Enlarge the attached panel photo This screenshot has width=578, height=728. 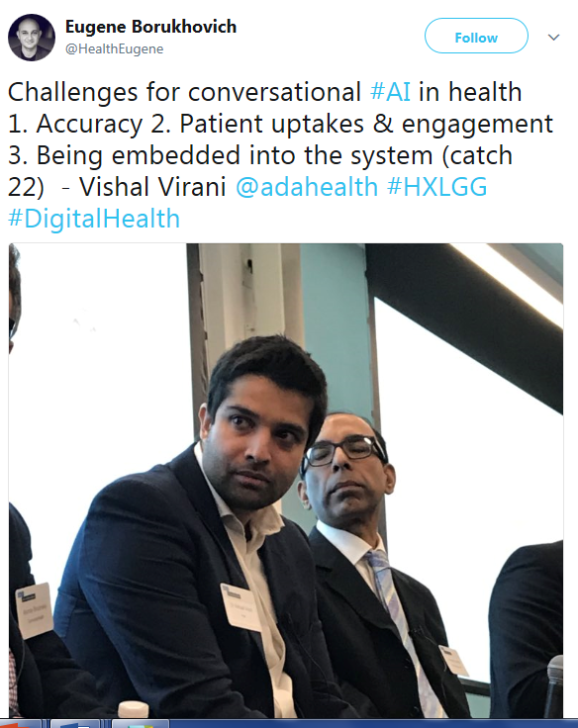(286, 481)
